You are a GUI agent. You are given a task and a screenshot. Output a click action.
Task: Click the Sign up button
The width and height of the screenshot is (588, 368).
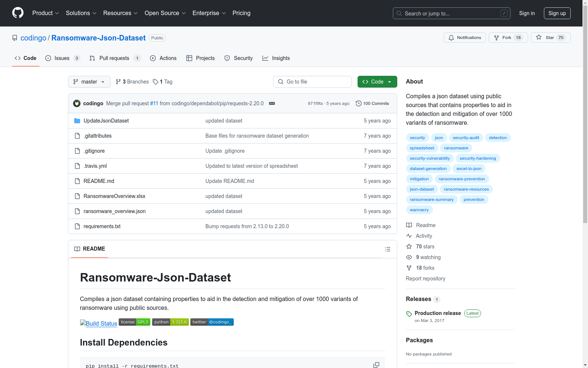(557, 13)
